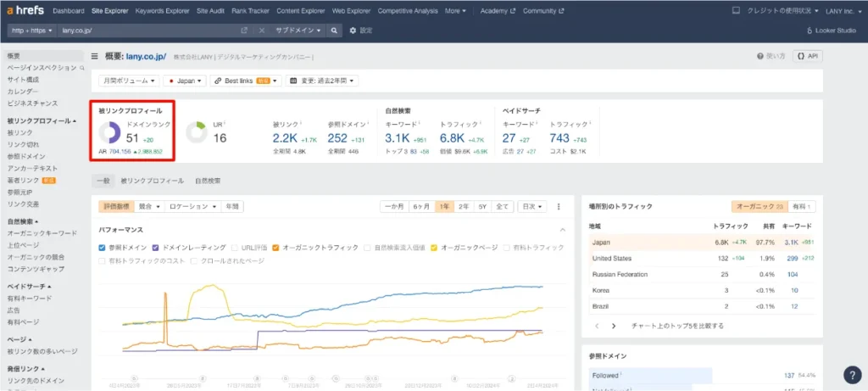
Task: Select 全て time range
Action: click(503, 207)
